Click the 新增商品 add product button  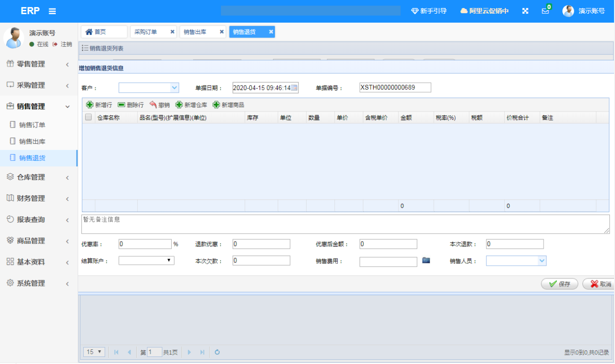(x=228, y=105)
